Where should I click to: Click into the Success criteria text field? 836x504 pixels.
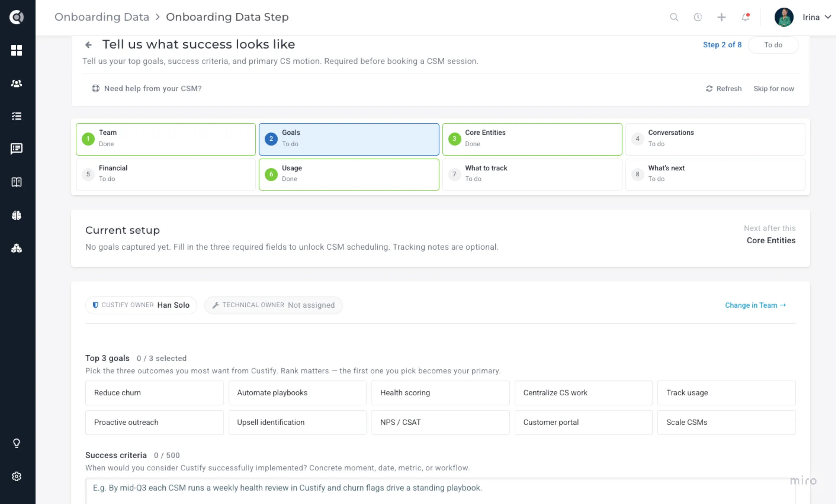(440, 490)
